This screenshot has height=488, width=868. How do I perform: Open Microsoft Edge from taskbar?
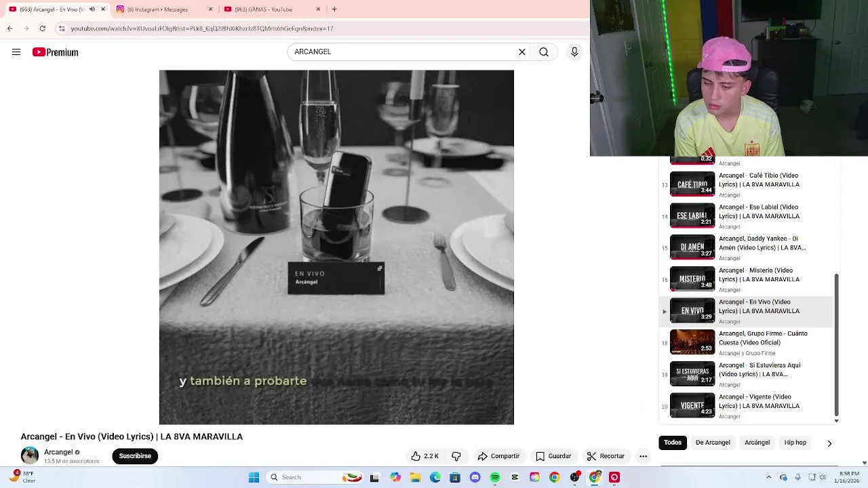pos(435,478)
